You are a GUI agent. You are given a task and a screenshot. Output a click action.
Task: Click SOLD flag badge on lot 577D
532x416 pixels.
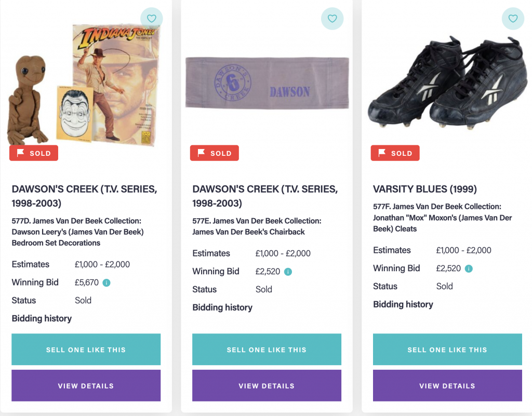34,153
